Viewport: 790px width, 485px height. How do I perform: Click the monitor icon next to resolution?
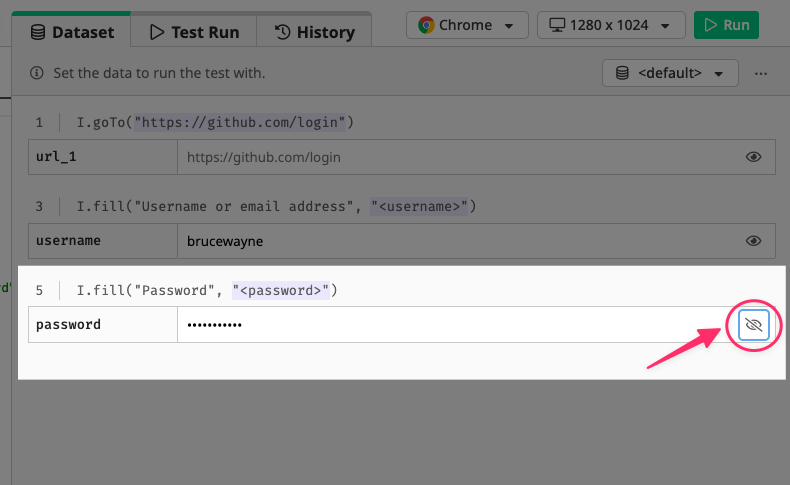coord(557,25)
